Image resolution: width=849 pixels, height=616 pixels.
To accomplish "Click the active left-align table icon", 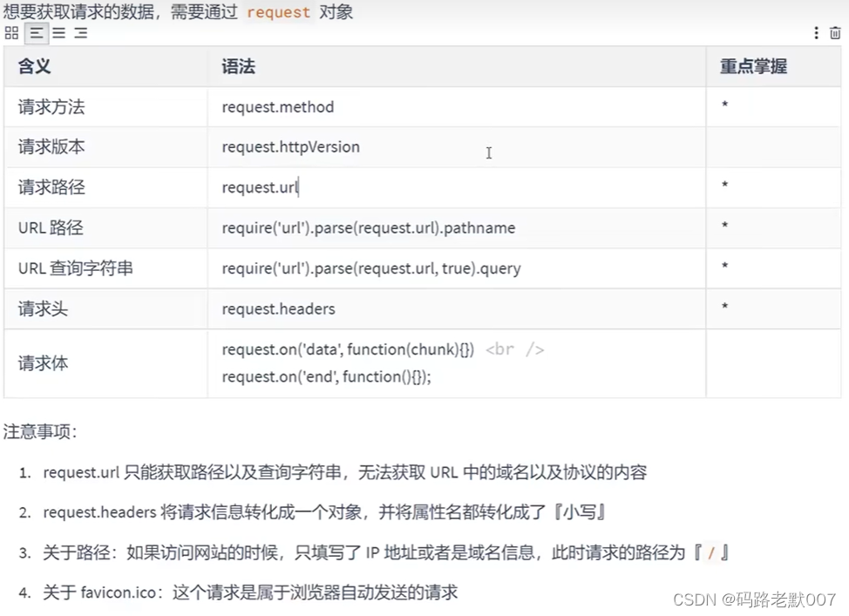I will point(36,33).
